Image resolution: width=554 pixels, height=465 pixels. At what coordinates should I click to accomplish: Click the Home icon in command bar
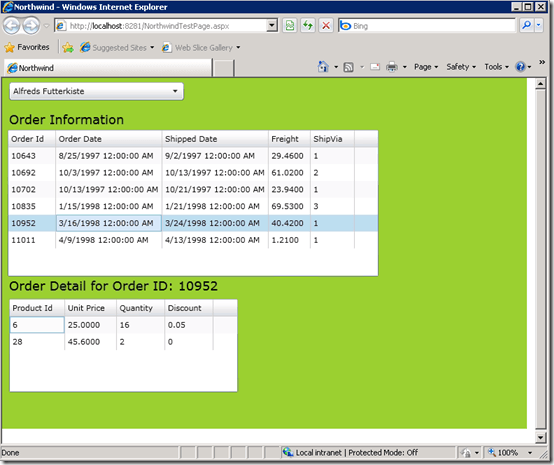coord(323,66)
